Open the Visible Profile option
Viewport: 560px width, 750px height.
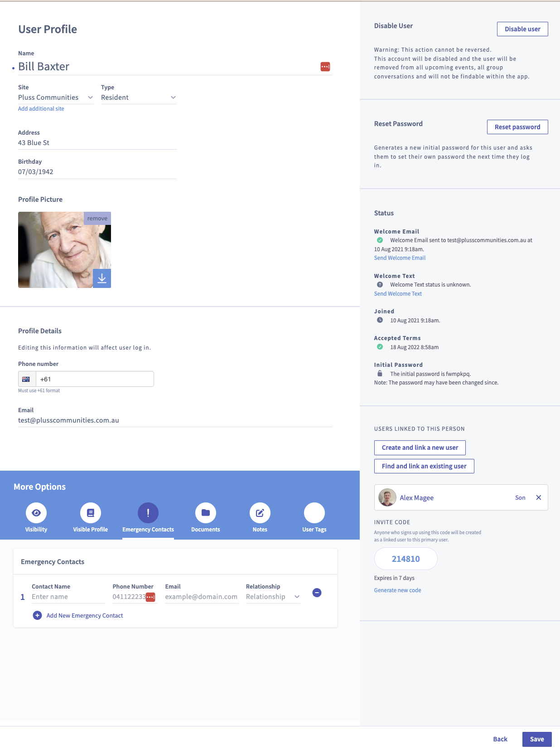pyautogui.click(x=91, y=513)
